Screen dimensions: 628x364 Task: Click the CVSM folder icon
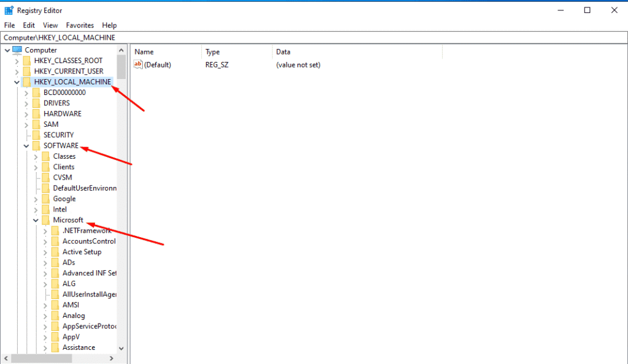[46, 177]
